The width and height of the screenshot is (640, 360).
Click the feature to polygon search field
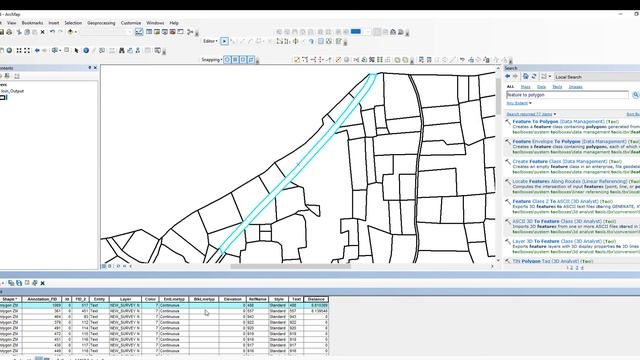[x=567, y=95]
